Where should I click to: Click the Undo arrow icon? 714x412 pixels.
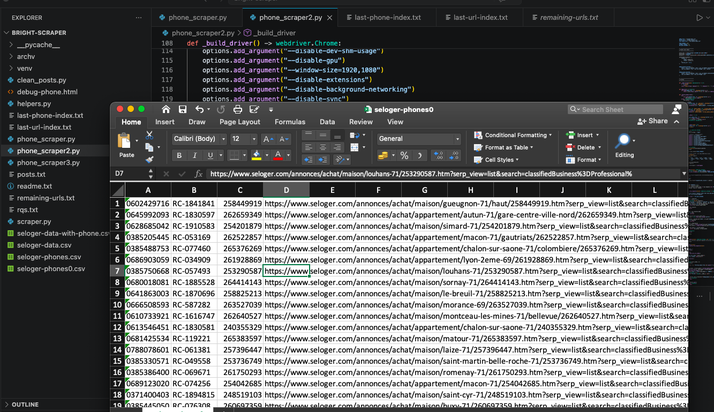pyautogui.click(x=200, y=109)
